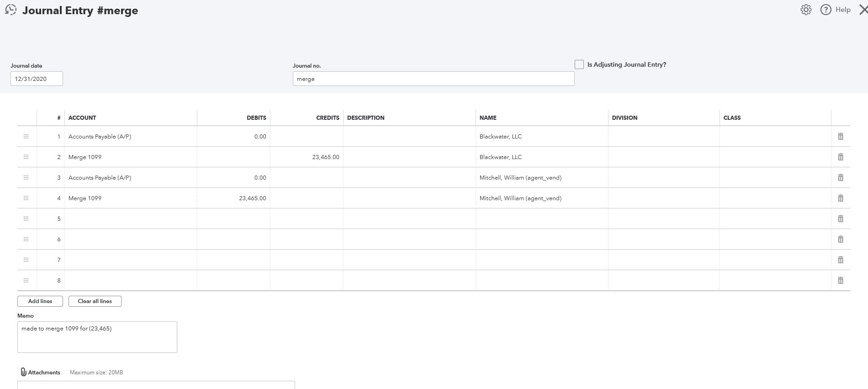The image size is (868, 389).
Task: Click the Help question mark icon
Action: pyautogui.click(x=826, y=10)
